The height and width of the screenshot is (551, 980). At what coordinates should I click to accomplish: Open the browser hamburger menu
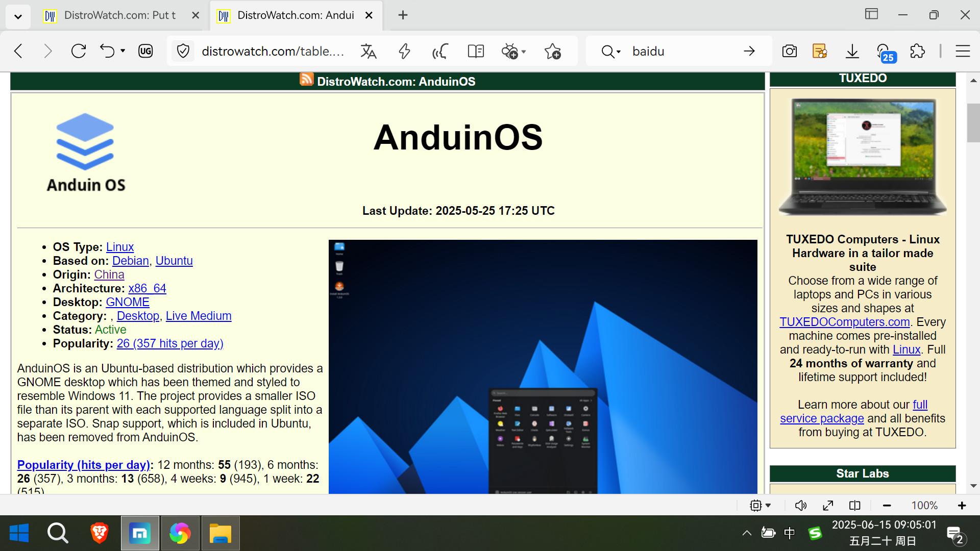coord(963,51)
